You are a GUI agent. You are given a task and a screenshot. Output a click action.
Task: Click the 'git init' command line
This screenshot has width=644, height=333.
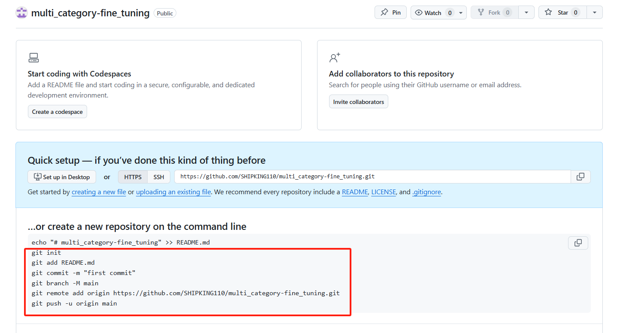point(46,253)
